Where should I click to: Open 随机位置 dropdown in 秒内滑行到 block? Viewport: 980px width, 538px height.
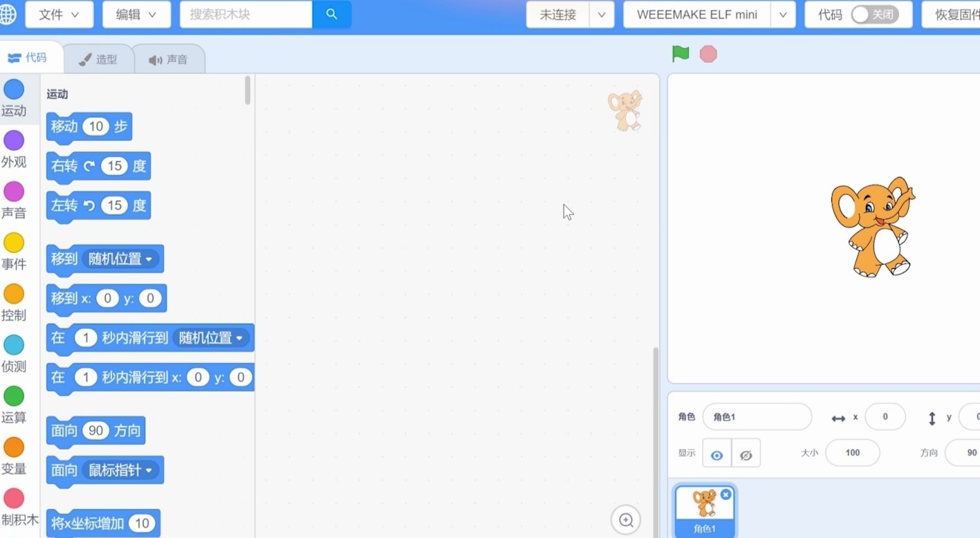tap(211, 338)
